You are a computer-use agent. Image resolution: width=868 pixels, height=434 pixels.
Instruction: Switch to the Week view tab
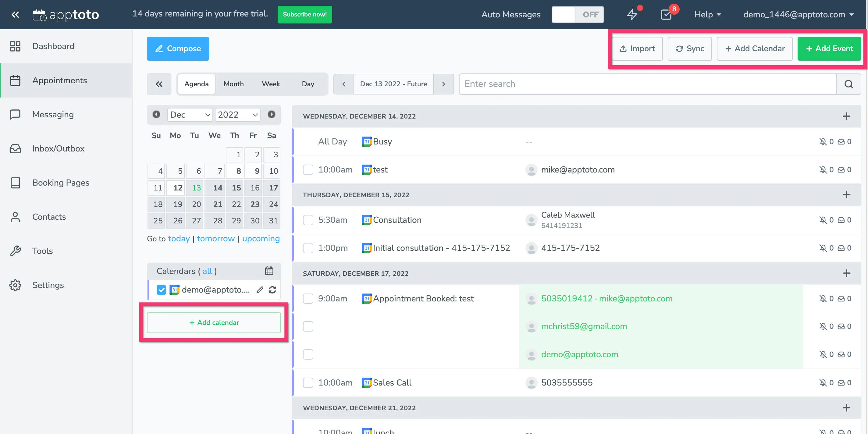click(x=271, y=84)
